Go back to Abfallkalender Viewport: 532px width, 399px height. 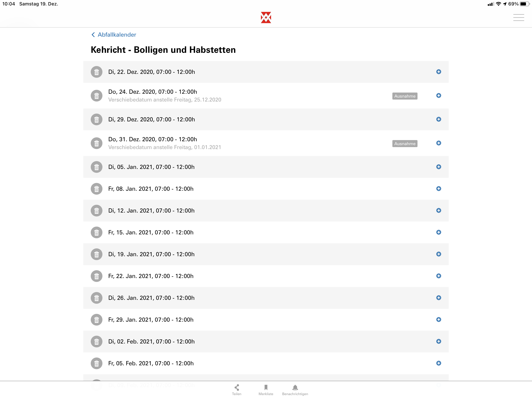pos(114,35)
